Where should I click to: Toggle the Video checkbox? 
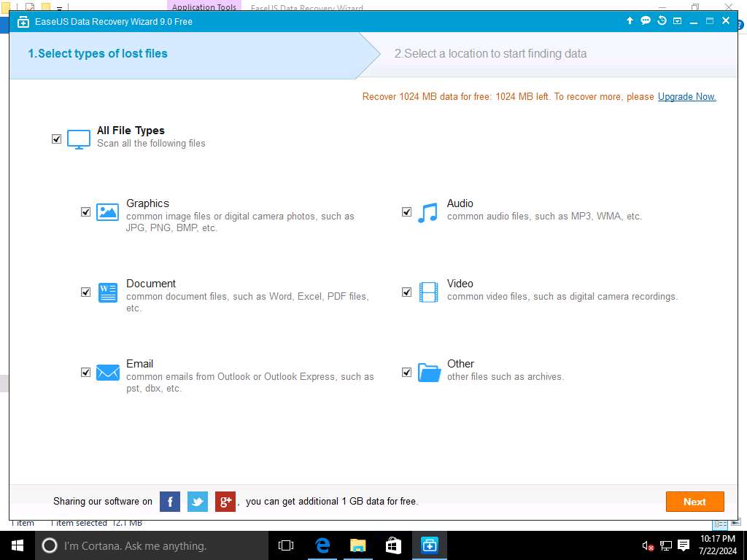click(406, 292)
